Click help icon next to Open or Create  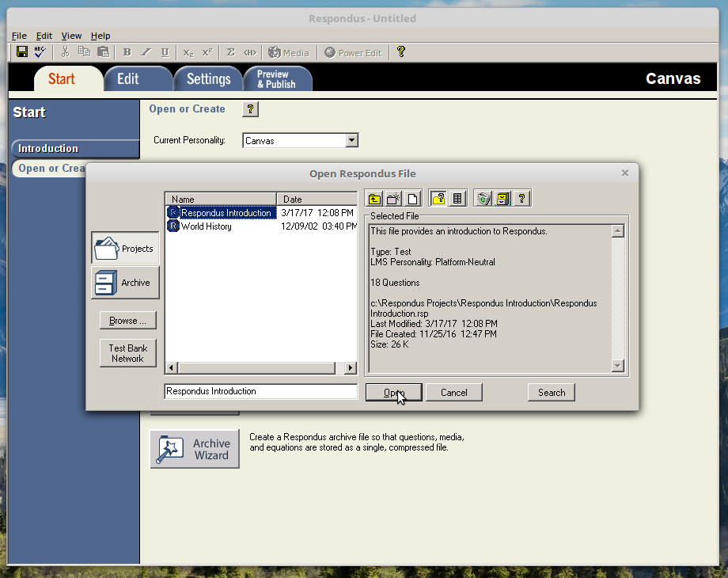click(x=250, y=109)
